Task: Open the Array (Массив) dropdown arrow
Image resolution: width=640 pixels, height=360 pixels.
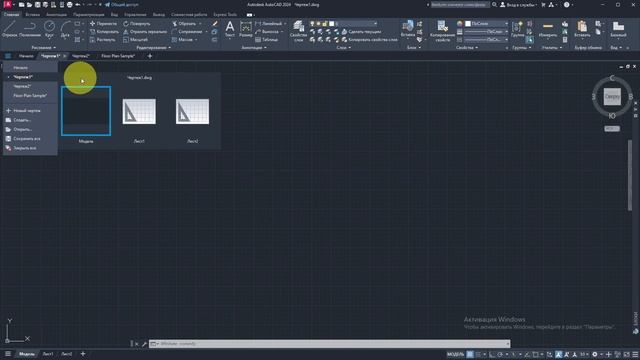Action: 196,40
